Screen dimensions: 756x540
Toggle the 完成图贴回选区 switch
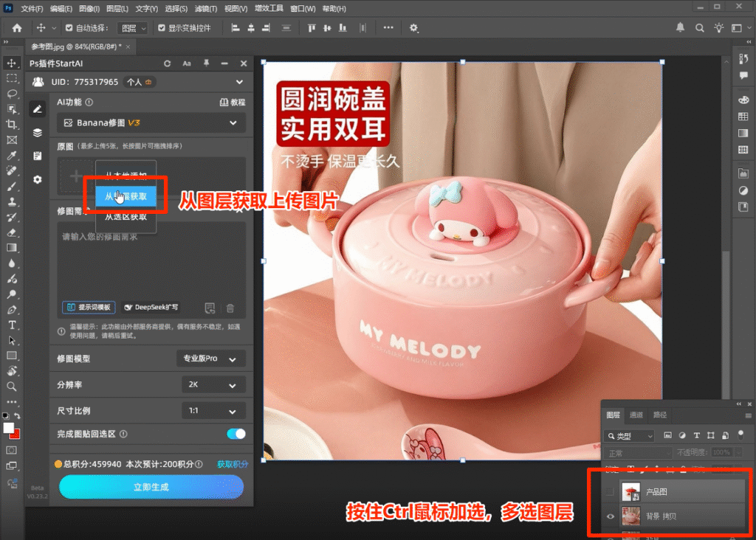pyautogui.click(x=236, y=434)
